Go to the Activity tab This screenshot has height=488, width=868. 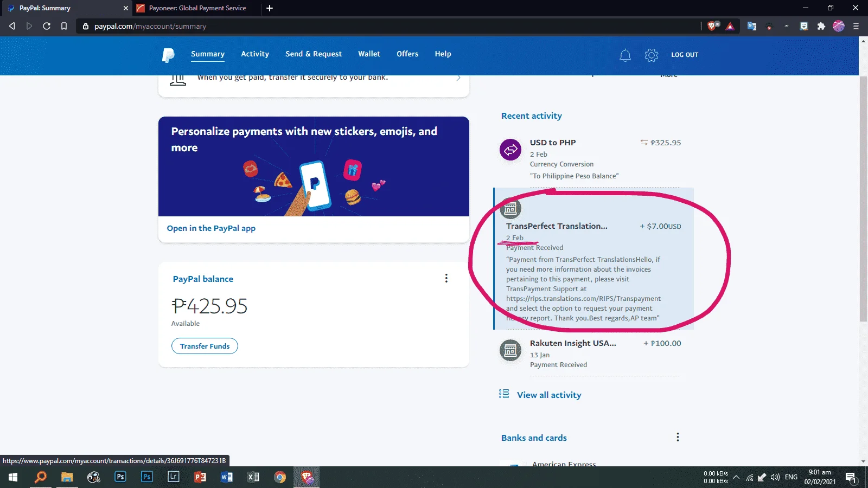pos(255,54)
